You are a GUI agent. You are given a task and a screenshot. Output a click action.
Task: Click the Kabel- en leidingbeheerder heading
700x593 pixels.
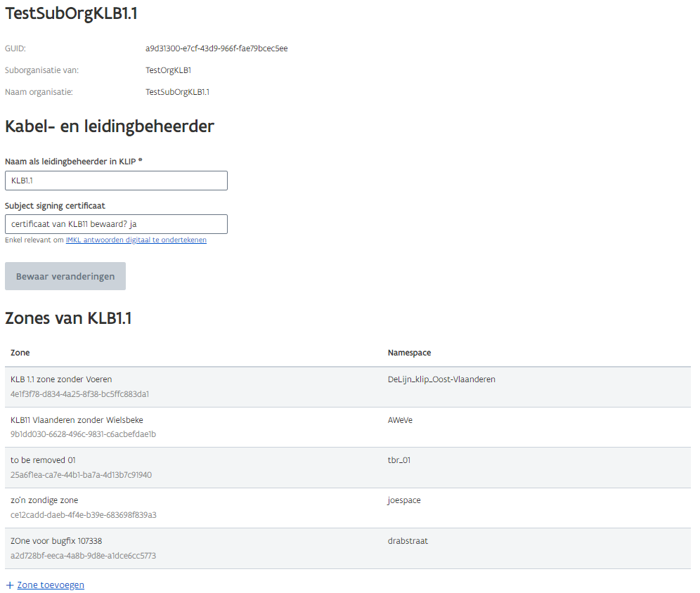click(109, 126)
